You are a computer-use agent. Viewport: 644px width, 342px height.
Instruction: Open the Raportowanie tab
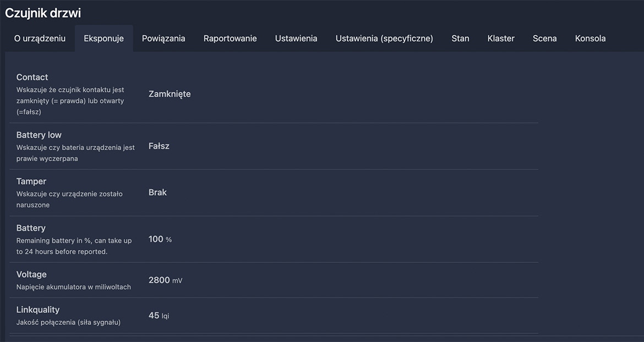click(230, 38)
